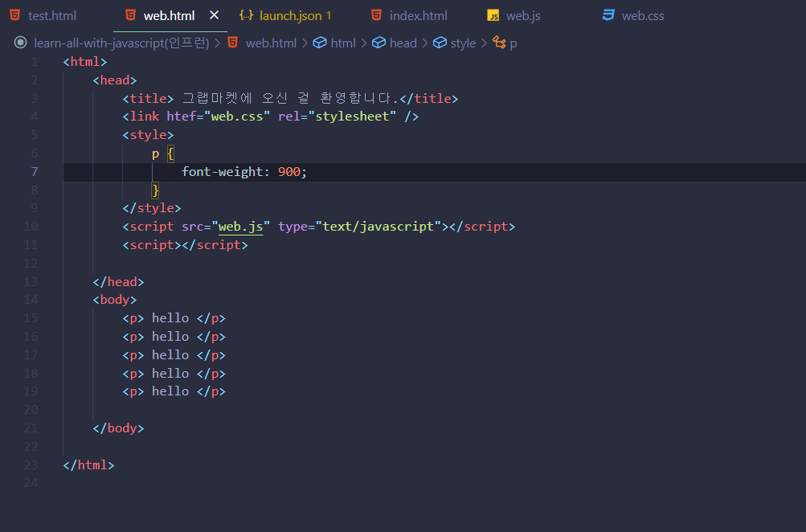Click the cube icon beside html breadcrumb

tap(319, 43)
